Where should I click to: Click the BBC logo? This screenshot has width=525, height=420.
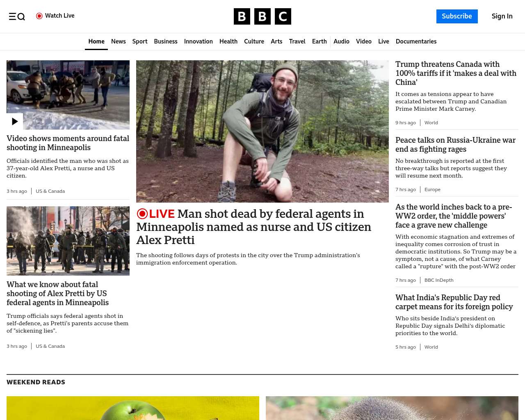point(262,16)
